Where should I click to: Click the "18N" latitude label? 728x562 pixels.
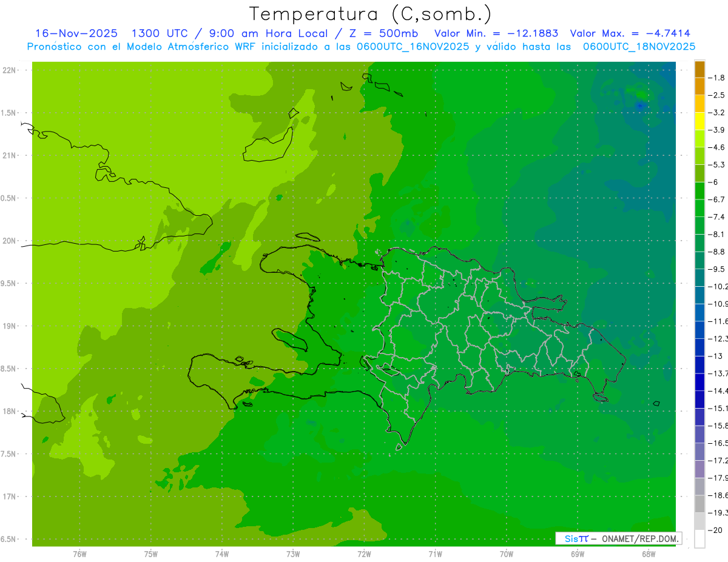point(8,411)
